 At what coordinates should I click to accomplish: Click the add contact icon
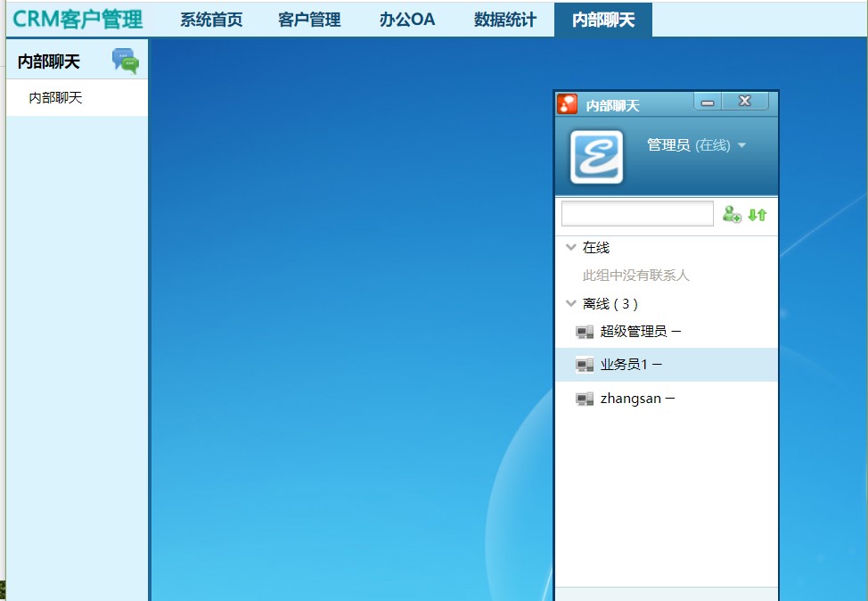(732, 214)
